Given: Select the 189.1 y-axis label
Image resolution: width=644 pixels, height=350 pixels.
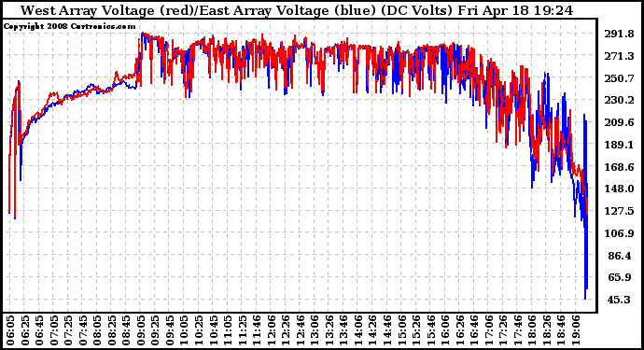Looking at the screenshot, I should click(619, 145).
